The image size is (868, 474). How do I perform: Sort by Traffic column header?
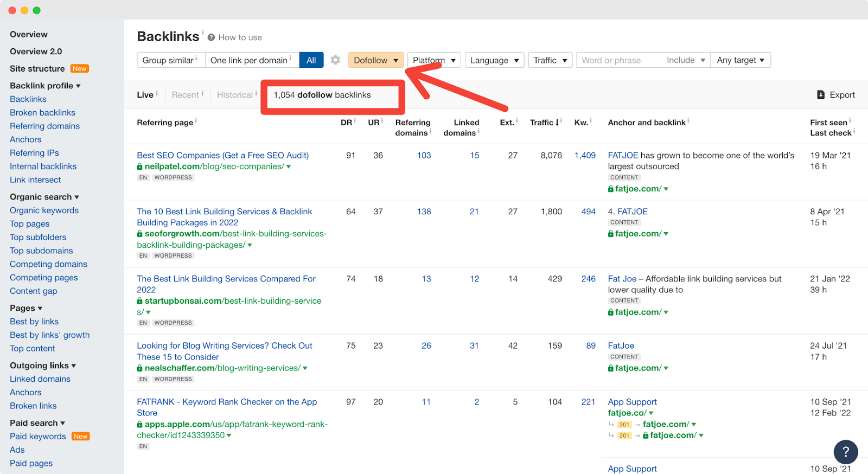tap(545, 123)
